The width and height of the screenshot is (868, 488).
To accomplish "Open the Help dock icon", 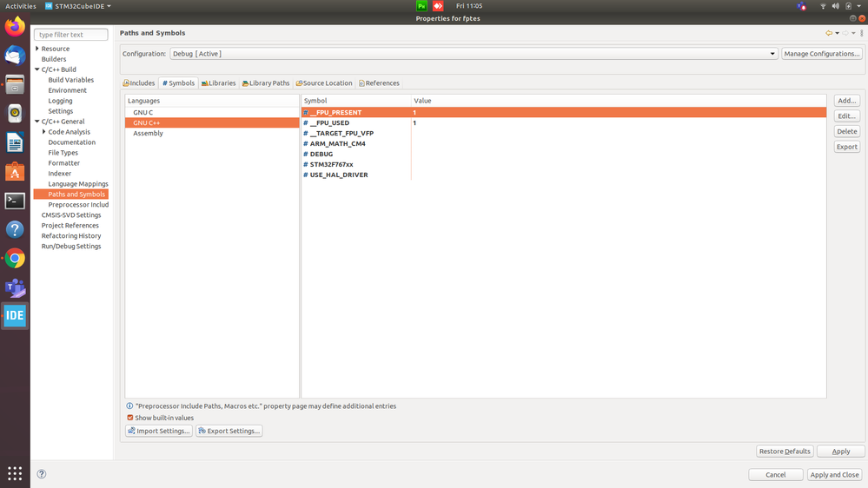I will [15, 229].
